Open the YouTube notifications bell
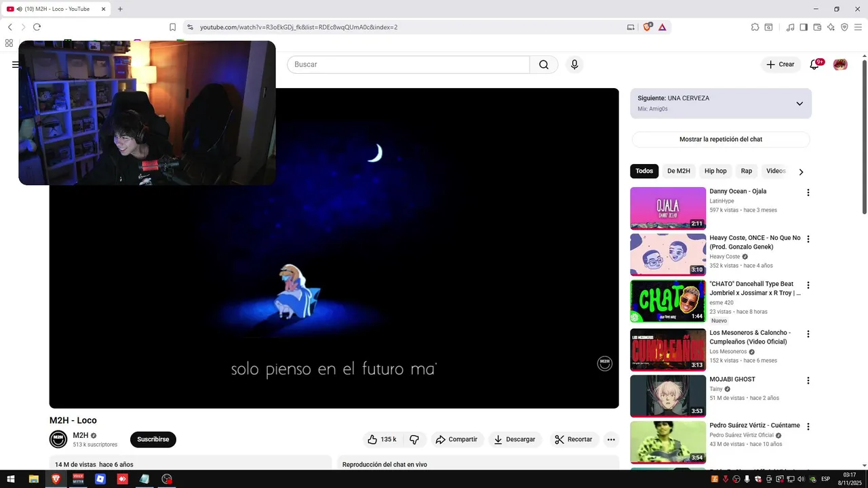Viewport: 868px width, 488px height. (x=814, y=64)
